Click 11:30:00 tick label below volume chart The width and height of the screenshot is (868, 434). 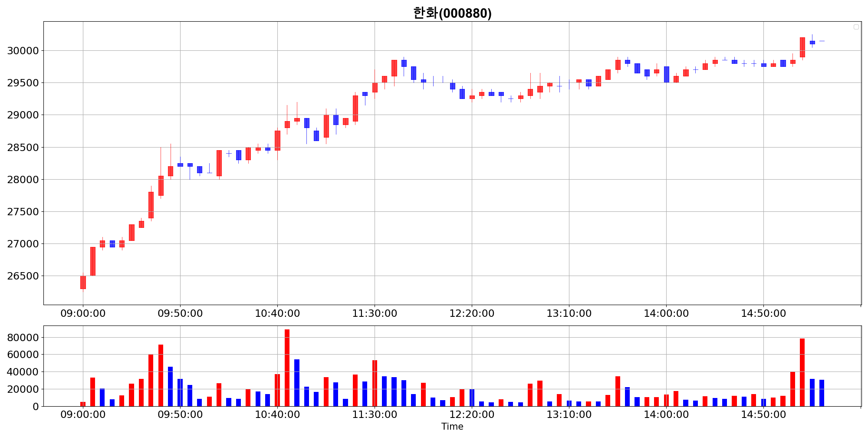coord(375,414)
